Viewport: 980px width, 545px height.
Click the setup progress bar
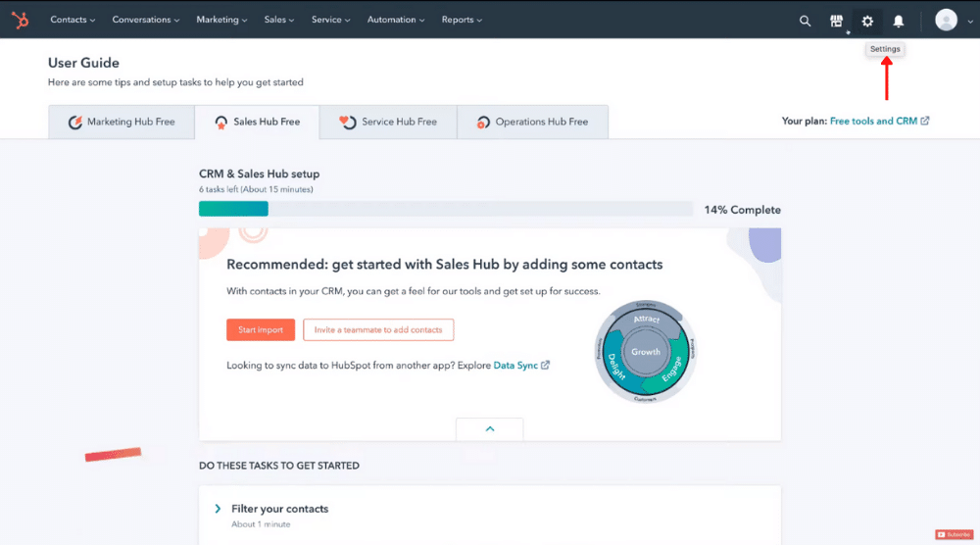pyautogui.click(x=446, y=209)
